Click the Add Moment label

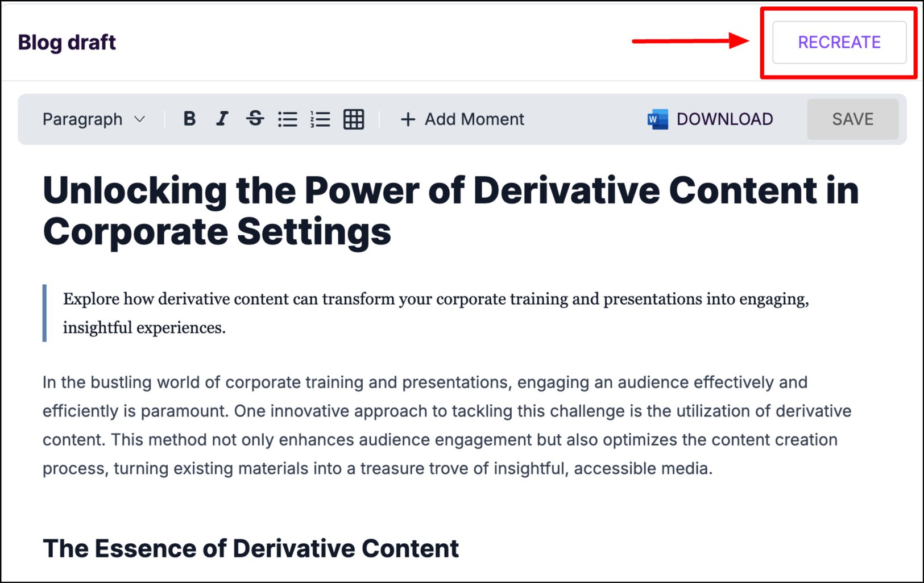(x=474, y=119)
